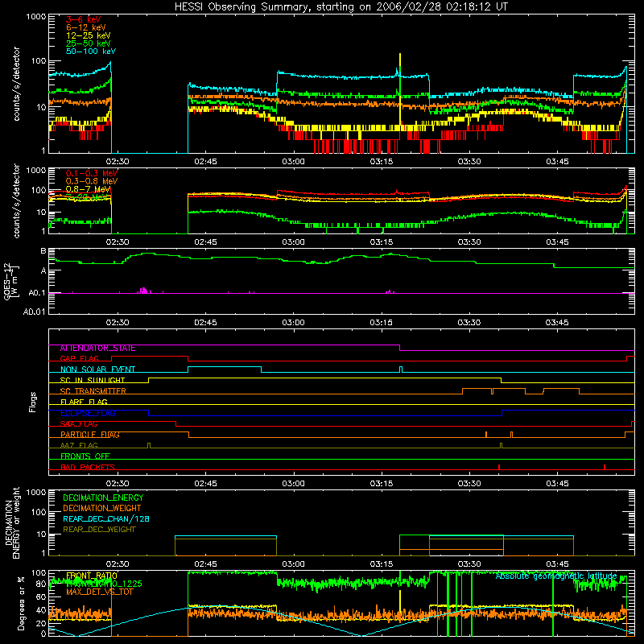644x644 pixels.
Task: Select the 3-6 keV legend label
Action: (x=84, y=19)
